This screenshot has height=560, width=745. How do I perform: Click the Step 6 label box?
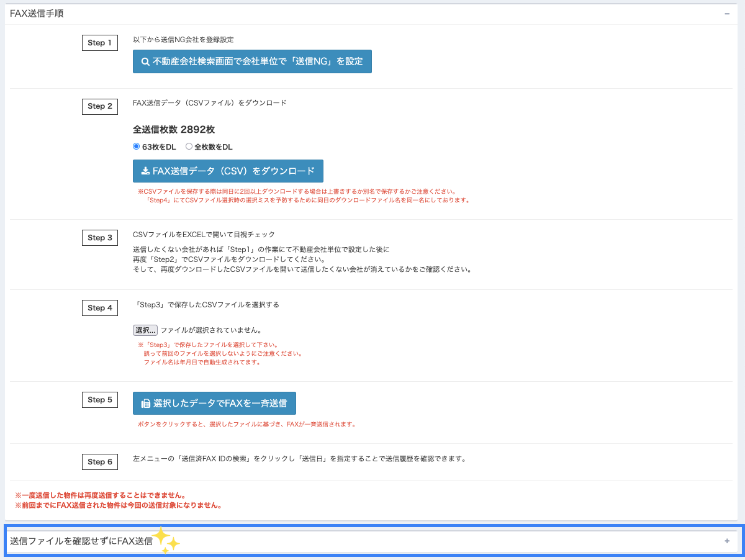[100, 462]
